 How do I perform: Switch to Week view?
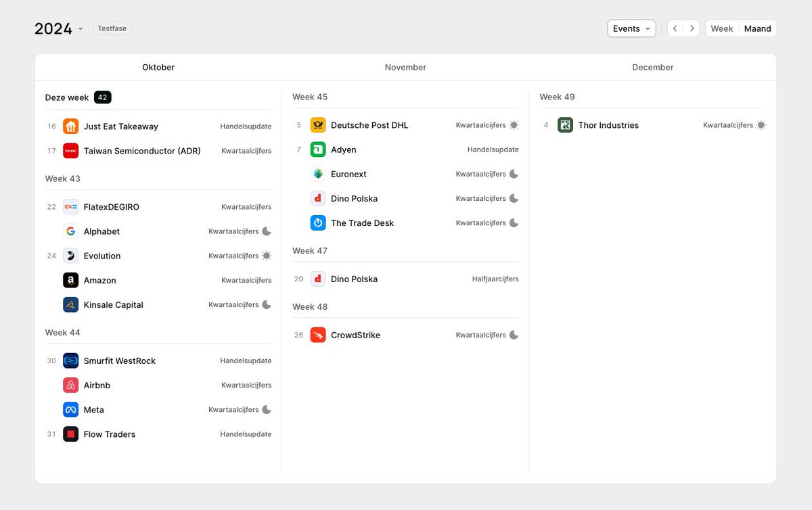point(722,28)
